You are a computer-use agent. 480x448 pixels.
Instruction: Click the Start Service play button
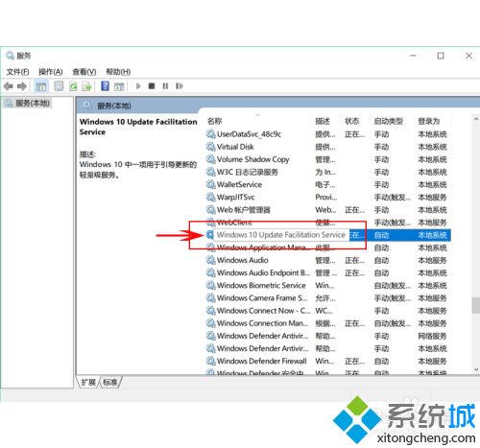tap(138, 86)
